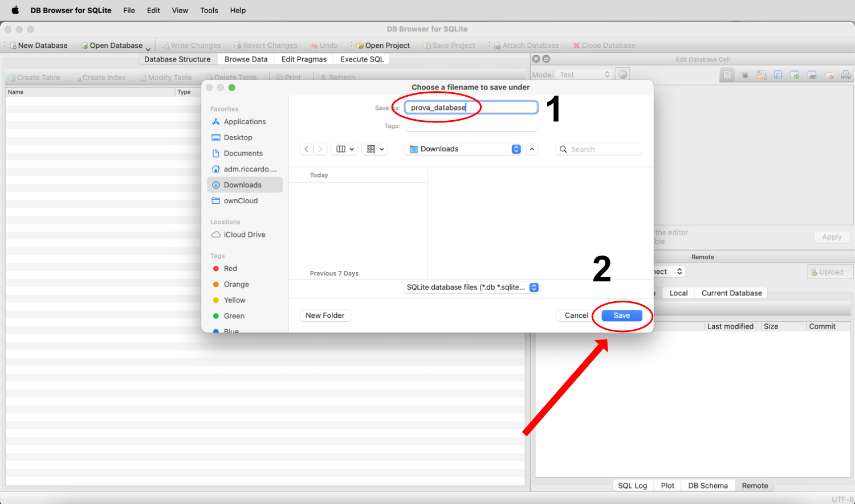Open iCloud Drive location in sidebar
This screenshot has height=504, width=855.
point(244,235)
